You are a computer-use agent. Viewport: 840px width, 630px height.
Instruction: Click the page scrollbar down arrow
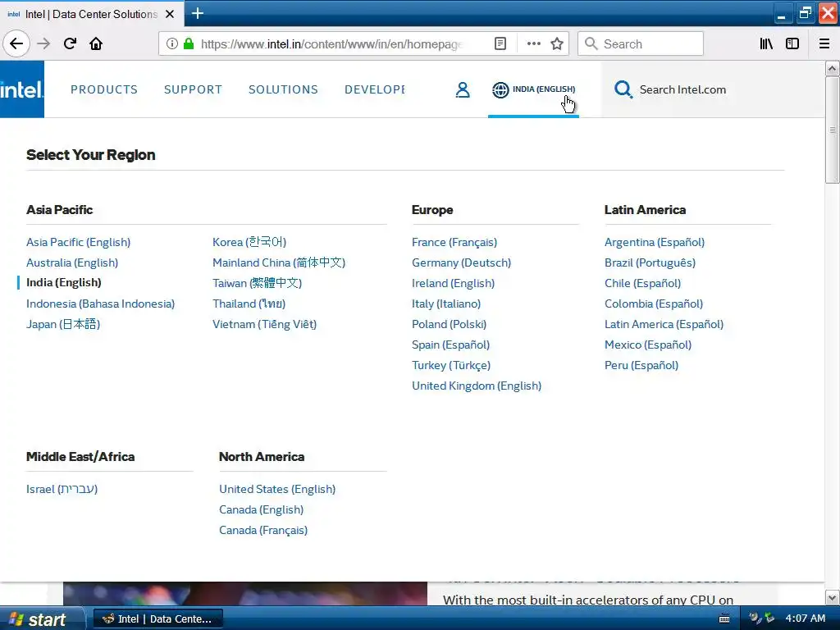(x=832, y=598)
